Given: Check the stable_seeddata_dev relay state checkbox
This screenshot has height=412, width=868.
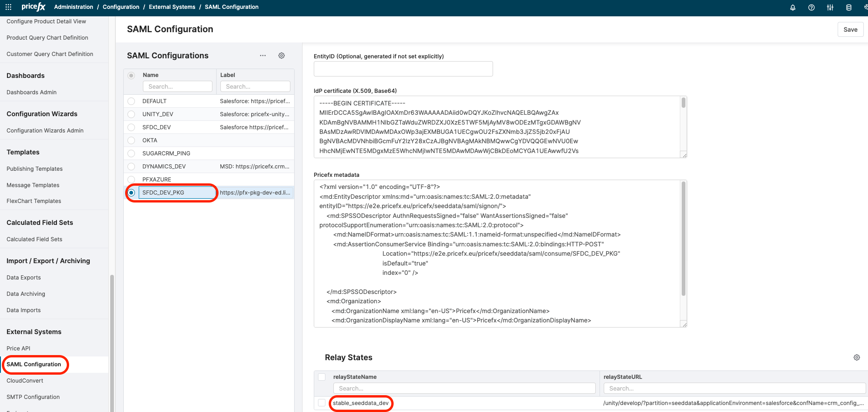Looking at the screenshot, I should pos(322,403).
